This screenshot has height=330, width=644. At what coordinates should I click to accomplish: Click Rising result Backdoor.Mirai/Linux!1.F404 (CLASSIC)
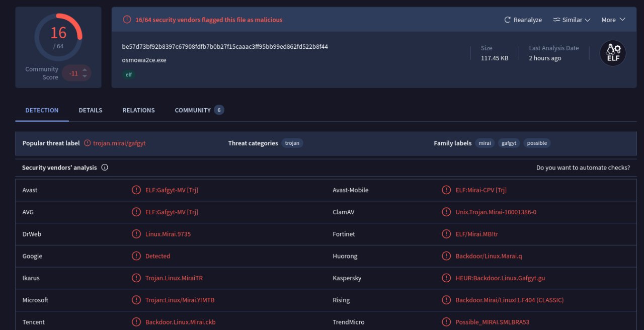(510, 300)
